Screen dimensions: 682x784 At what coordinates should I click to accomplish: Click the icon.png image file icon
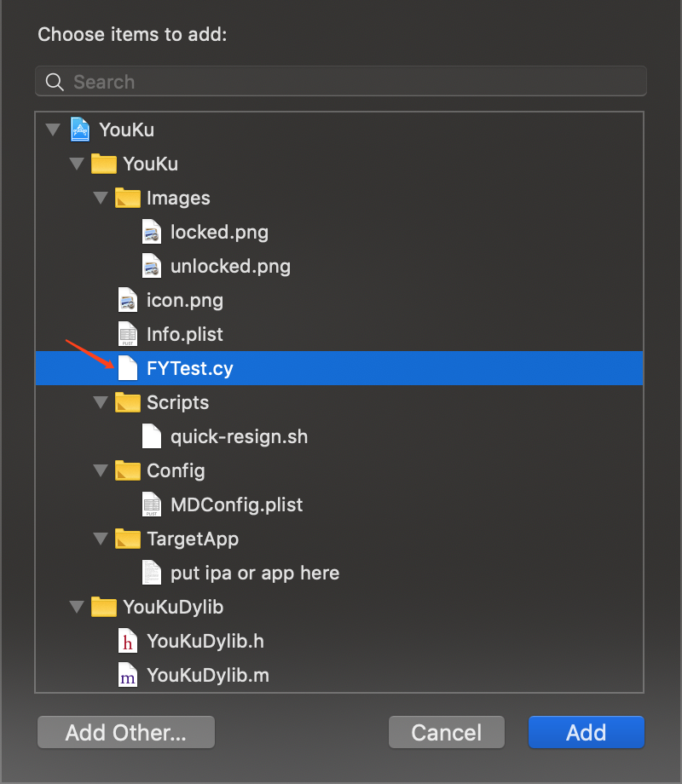128,300
